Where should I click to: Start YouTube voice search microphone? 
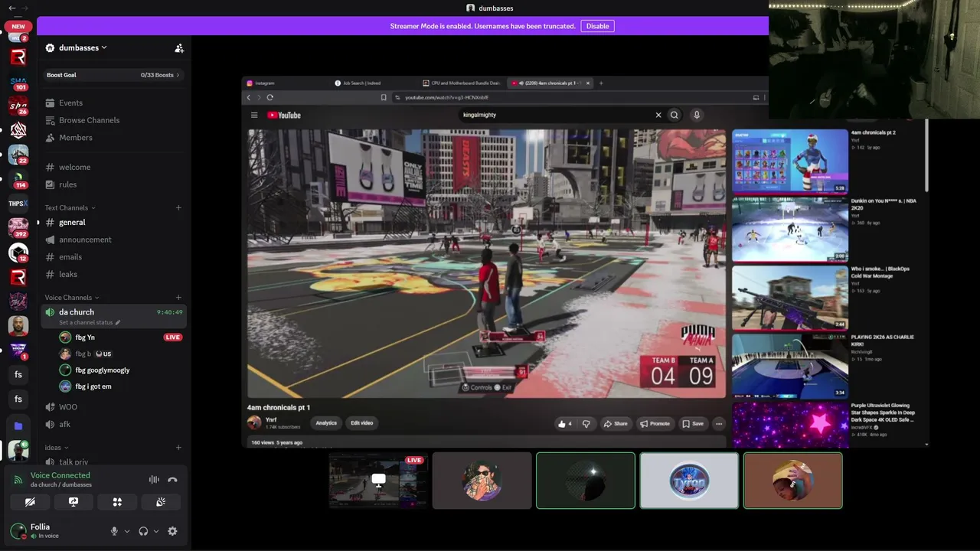coord(697,116)
